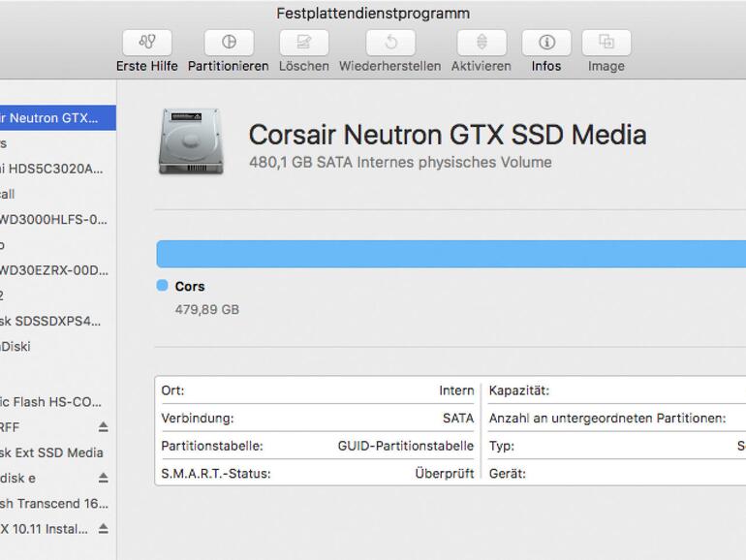Eject the volume named disk e
746x560 pixels.
click(104, 478)
